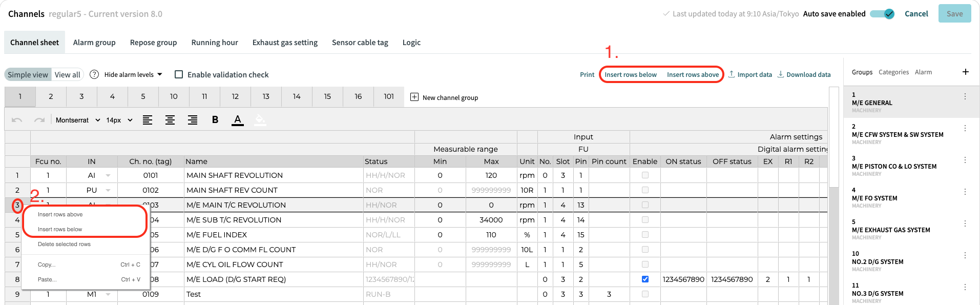Screen dimensions: 980x305
Task: Open the help question mark icon
Action: (x=94, y=74)
